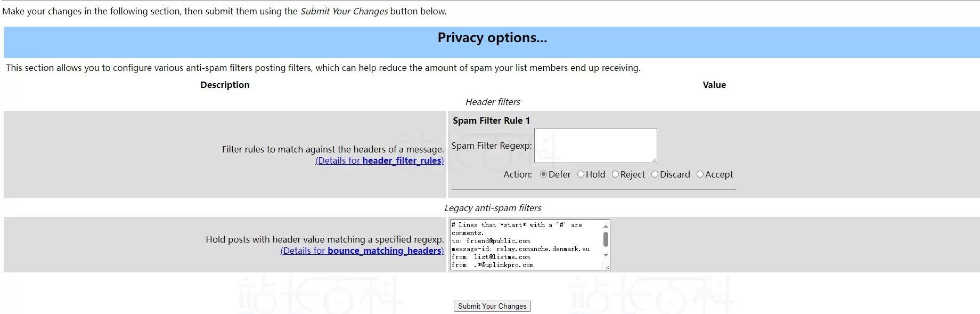
Task: Choose the Reject action option
Action: [615, 174]
